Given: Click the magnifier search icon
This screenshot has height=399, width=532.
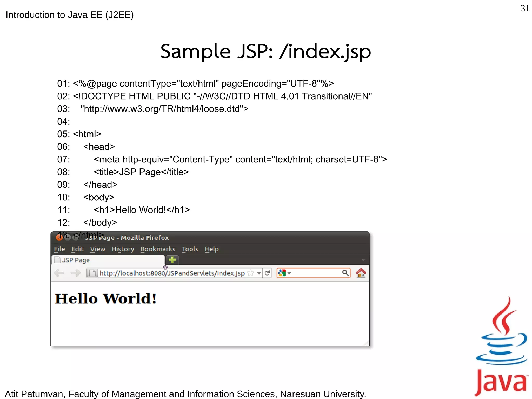Looking at the screenshot, I should coord(345,273).
